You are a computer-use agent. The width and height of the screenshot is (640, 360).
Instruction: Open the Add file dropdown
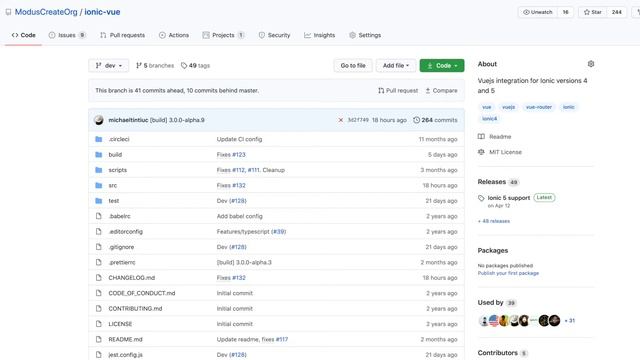(396, 65)
